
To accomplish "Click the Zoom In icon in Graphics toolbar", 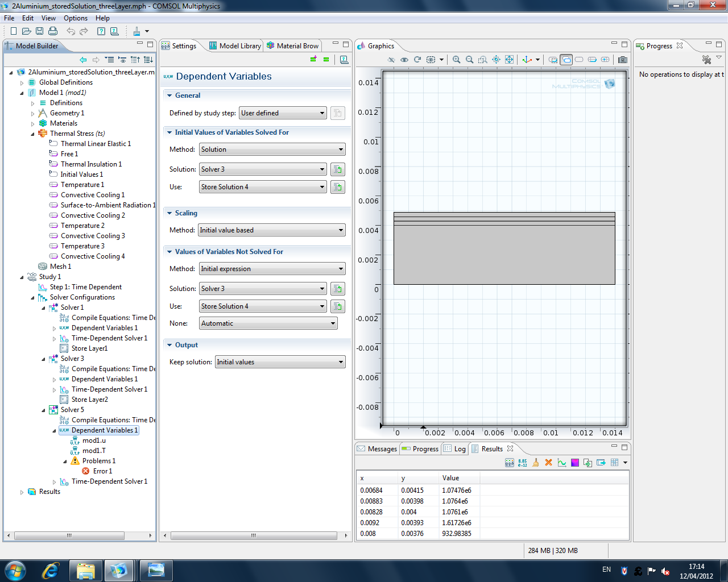I will [x=456, y=60].
